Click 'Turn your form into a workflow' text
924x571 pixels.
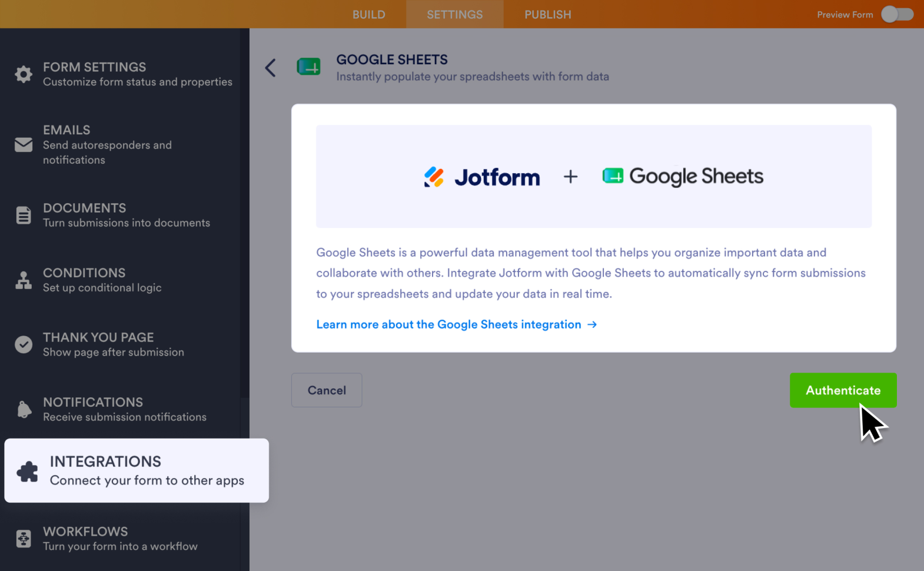click(x=120, y=546)
